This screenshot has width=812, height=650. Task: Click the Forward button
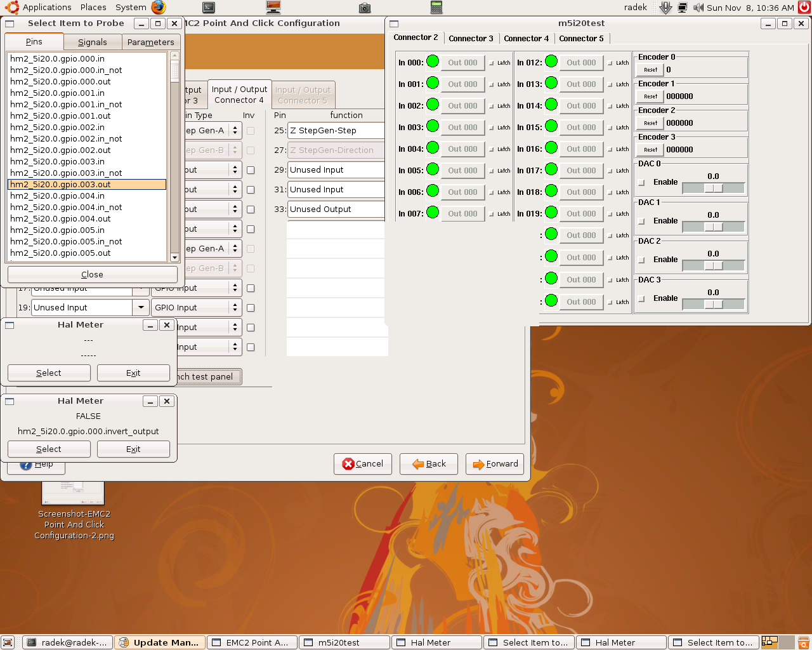[x=495, y=464]
